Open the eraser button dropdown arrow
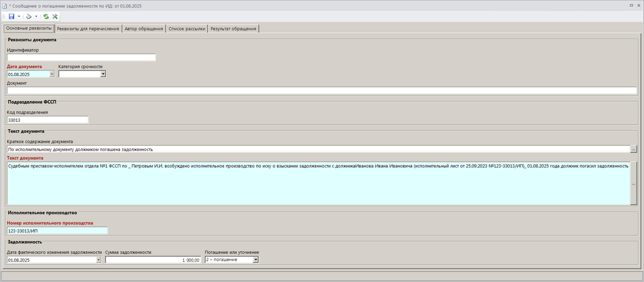Viewport: 644px width, 282px height. pos(36,16)
